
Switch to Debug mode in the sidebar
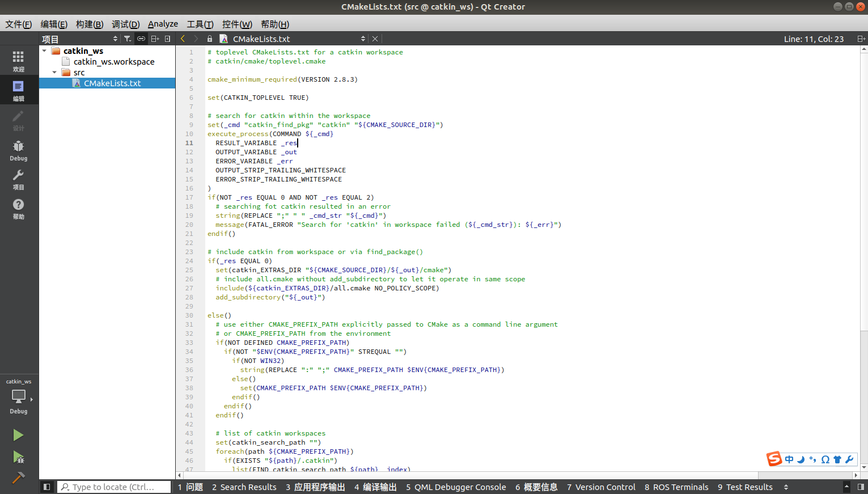point(19,149)
